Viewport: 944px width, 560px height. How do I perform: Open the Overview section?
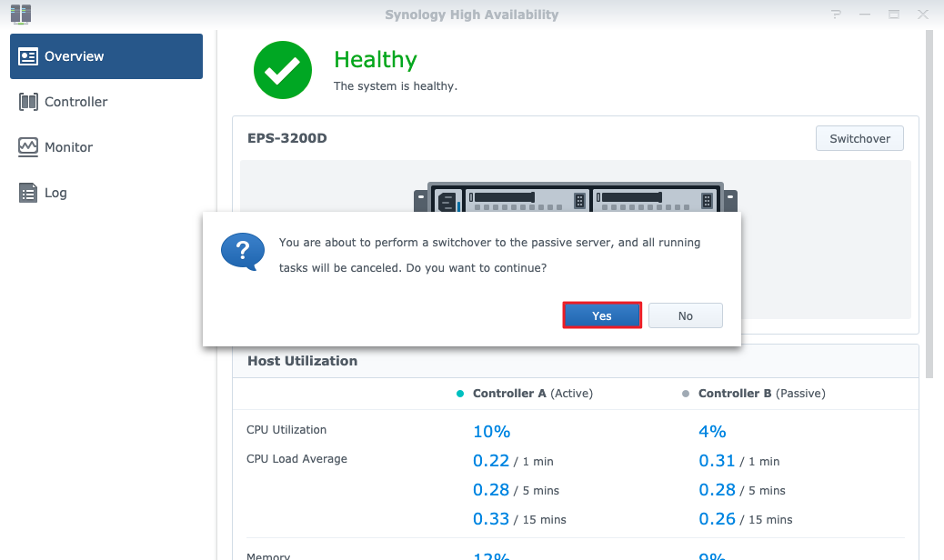[106, 56]
